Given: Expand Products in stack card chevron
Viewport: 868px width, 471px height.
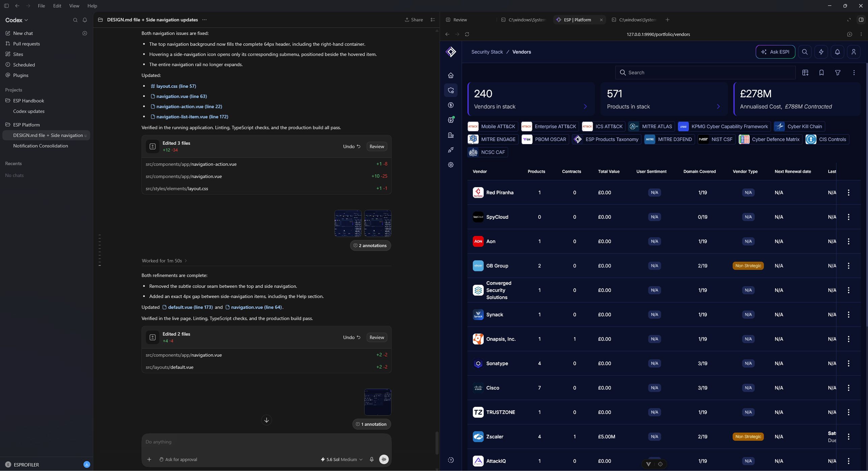Looking at the screenshot, I should point(718,106).
